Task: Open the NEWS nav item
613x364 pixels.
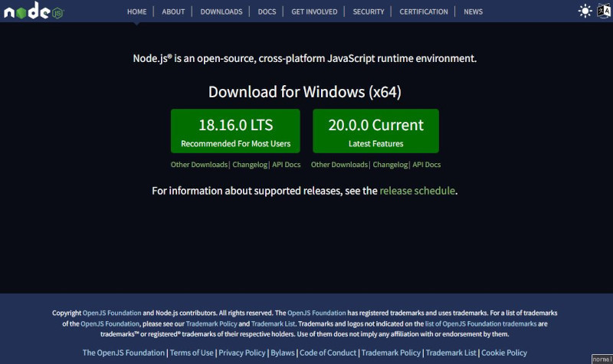Action: [x=473, y=11]
